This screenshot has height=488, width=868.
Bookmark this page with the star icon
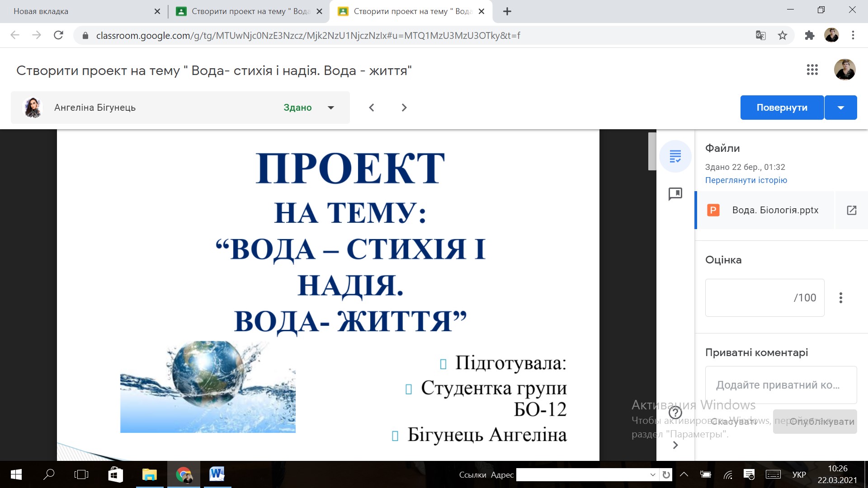click(783, 35)
